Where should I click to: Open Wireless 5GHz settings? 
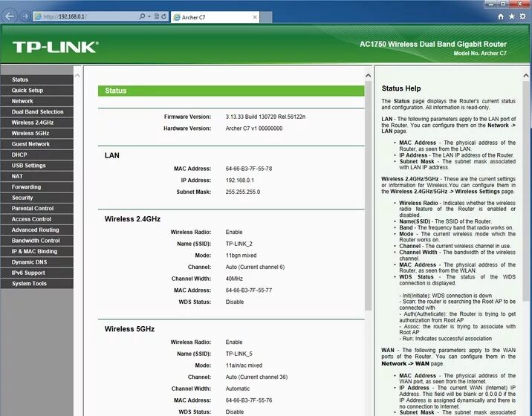pyautogui.click(x=36, y=134)
